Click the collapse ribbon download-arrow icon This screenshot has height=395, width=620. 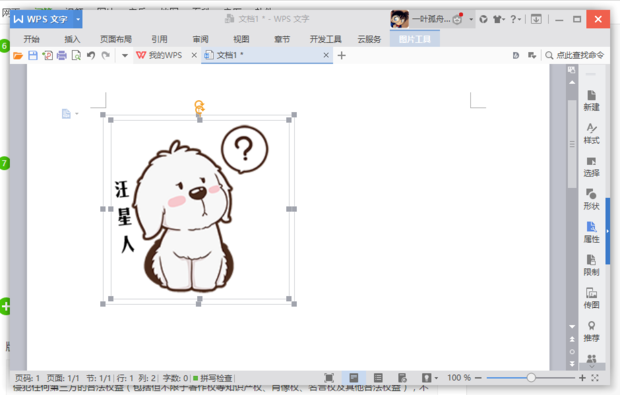(536, 19)
